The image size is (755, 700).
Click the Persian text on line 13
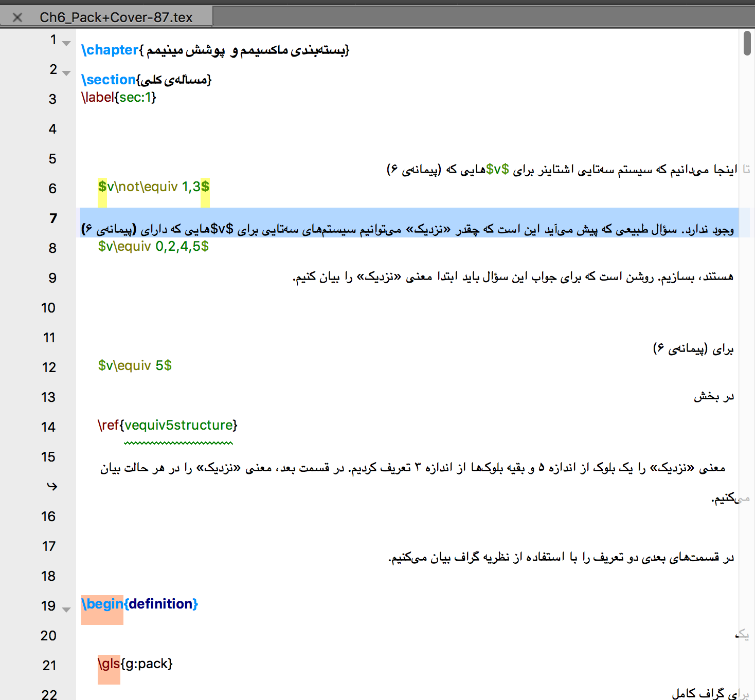pos(714,396)
